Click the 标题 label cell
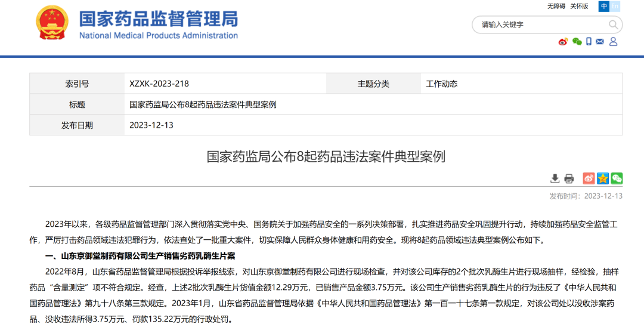The width and height of the screenshot is (644, 327). point(77,104)
